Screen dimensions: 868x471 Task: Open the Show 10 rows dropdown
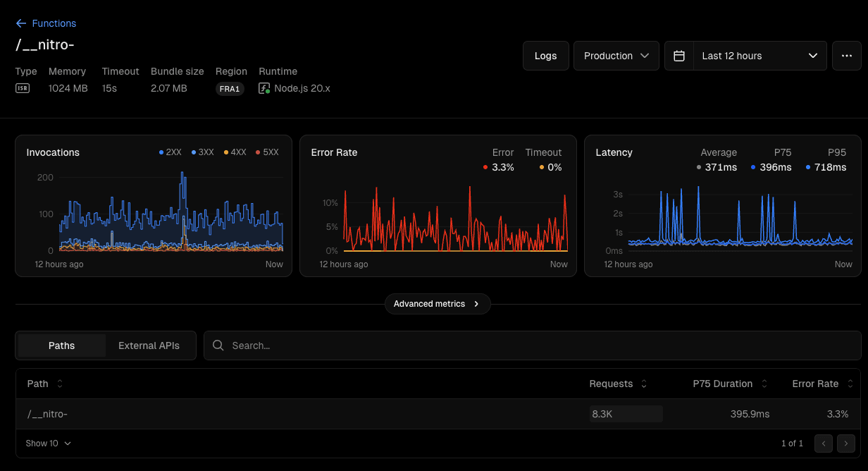(x=46, y=444)
